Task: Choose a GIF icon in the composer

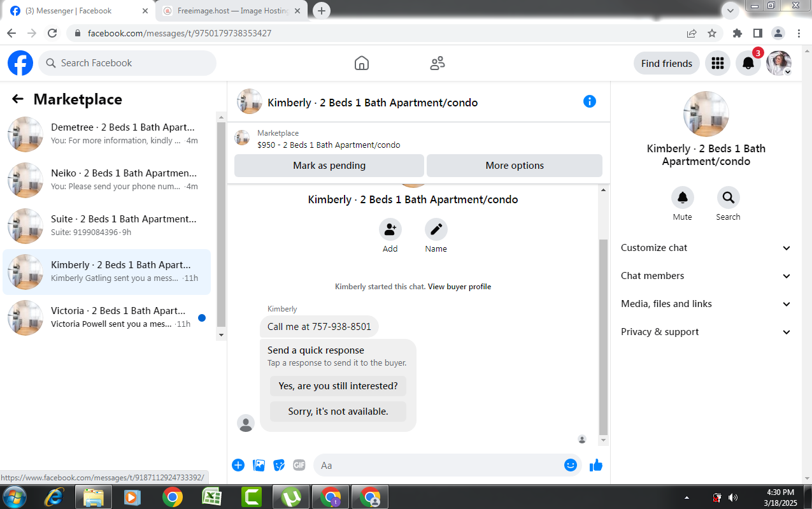Action: 299,465
